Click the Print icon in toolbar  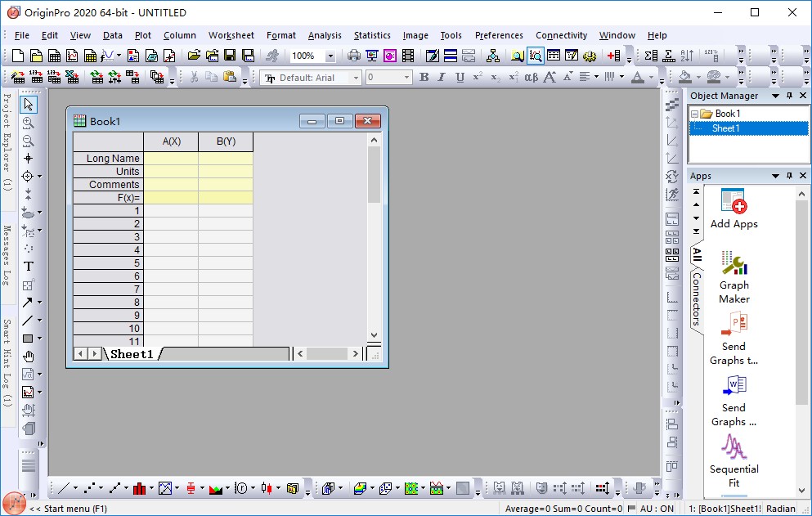tap(354, 56)
